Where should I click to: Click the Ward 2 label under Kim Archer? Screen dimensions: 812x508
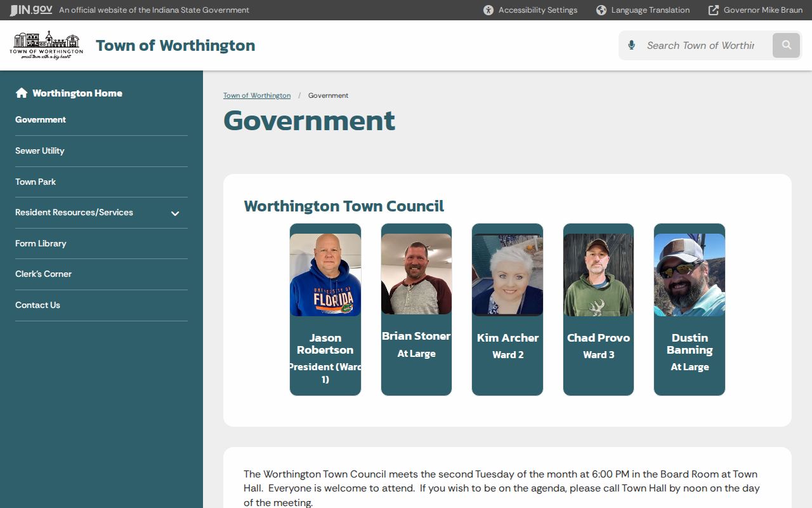coord(507,355)
